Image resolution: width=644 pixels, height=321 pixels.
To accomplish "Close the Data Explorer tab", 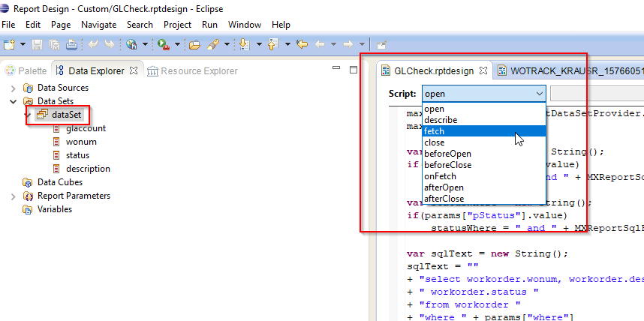I will pos(134,70).
